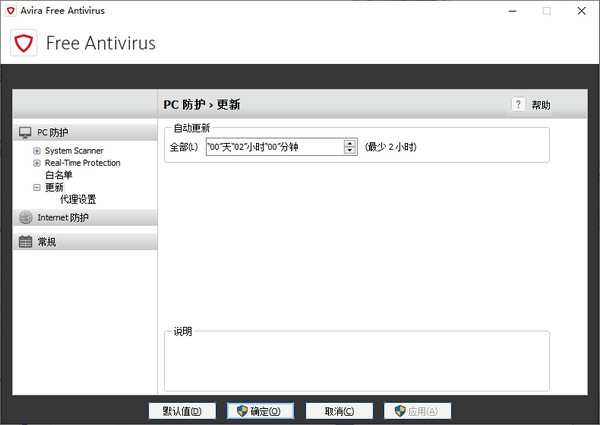The width and height of the screenshot is (600, 425).
Task: Open 帮助 link
Action: [x=540, y=105]
